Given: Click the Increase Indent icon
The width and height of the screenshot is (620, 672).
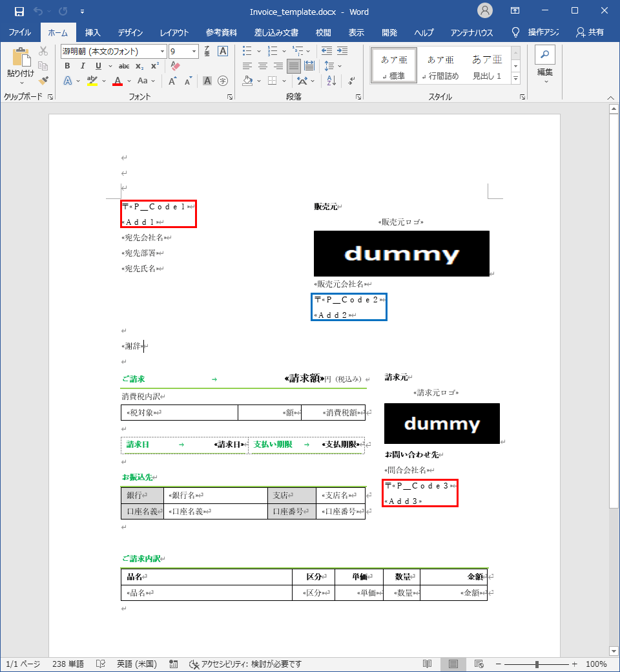Looking at the screenshot, I should coord(341,51).
